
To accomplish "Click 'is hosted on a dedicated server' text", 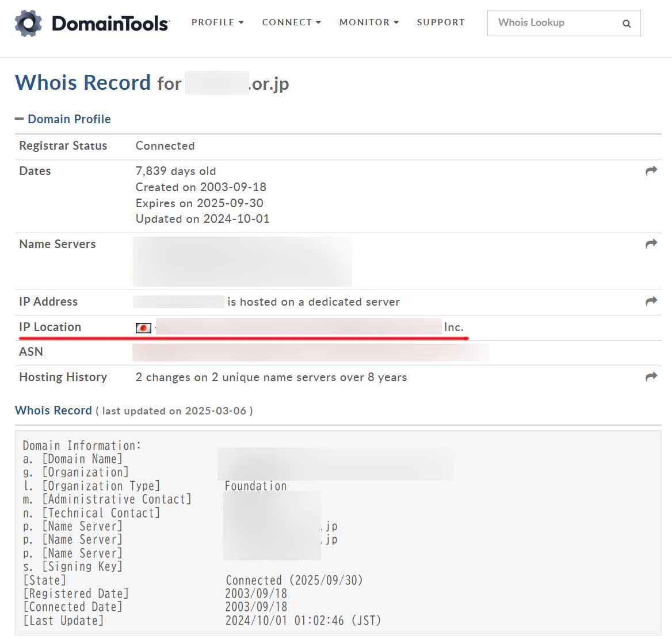I will 314,302.
